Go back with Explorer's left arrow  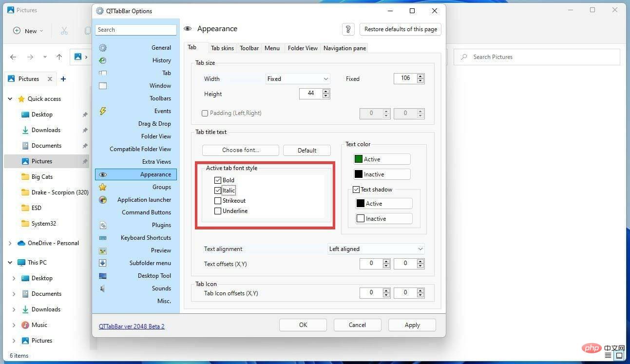tap(13, 57)
